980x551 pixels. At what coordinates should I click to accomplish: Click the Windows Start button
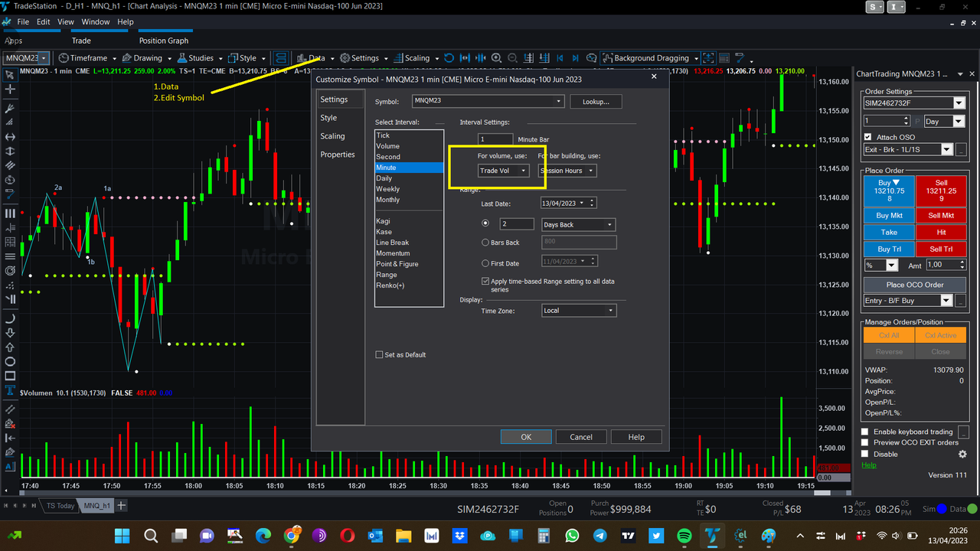[122, 536]
